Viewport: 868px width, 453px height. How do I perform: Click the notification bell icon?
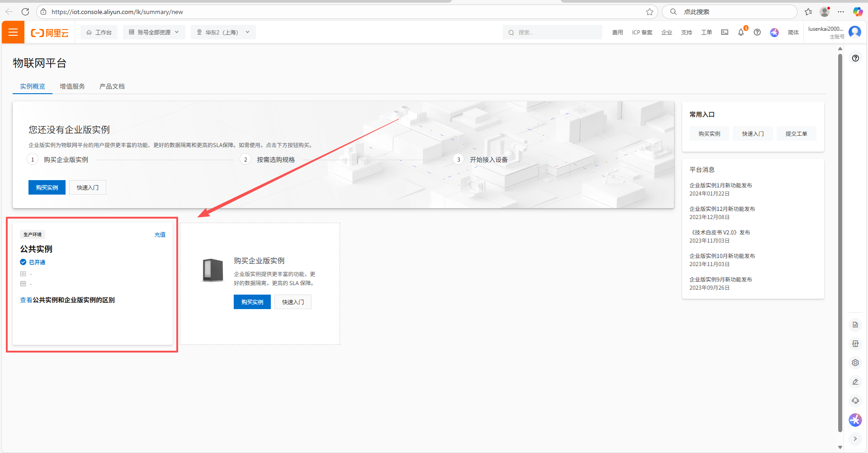(741, 33)
